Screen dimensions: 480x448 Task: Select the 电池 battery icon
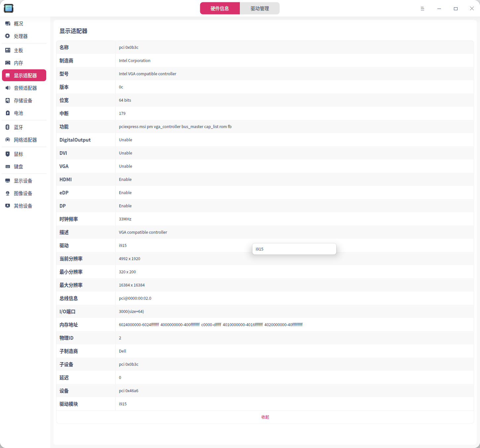(8, 113)
